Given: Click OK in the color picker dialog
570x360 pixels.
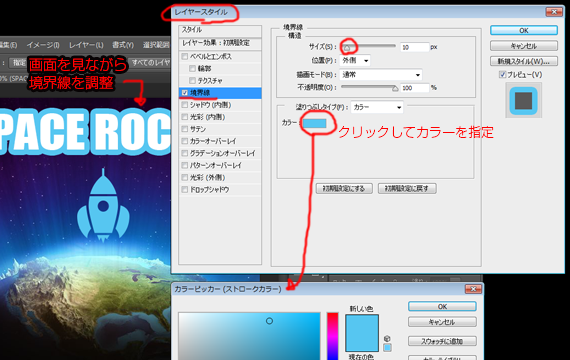Looking at the screenshot, I should 442,307.
